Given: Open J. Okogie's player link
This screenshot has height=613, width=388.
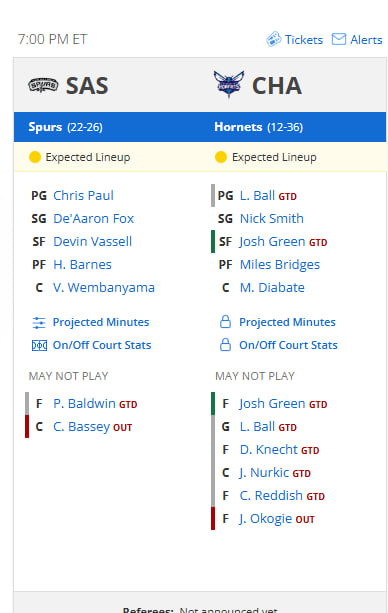Looking at the screenshot, I should coord(265,519).
